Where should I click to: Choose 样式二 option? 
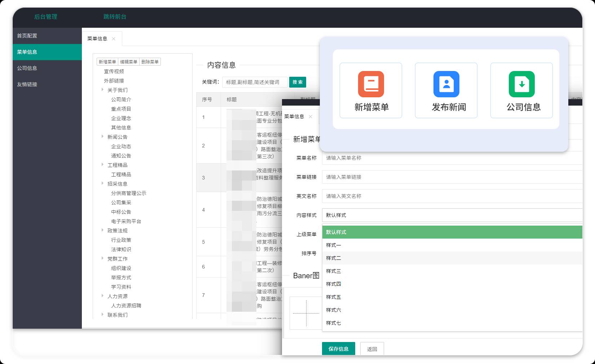coord(452,258)
